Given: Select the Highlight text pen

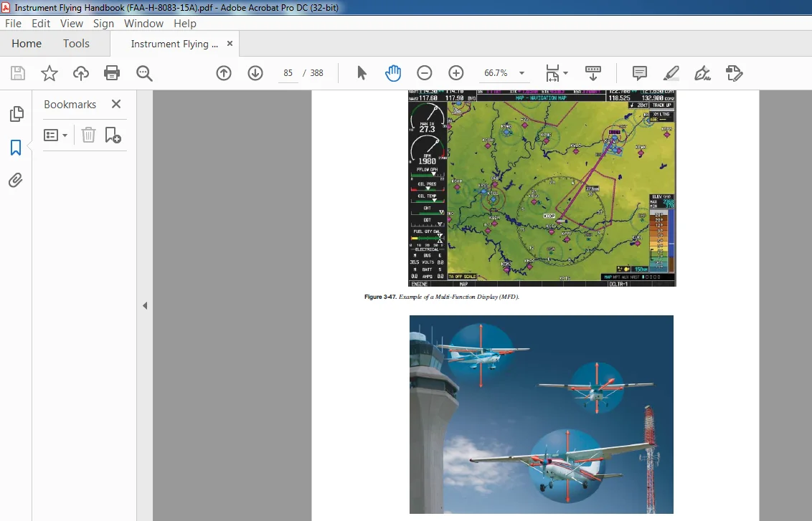Looking at the screenshot, I should [x=671, y=73].
